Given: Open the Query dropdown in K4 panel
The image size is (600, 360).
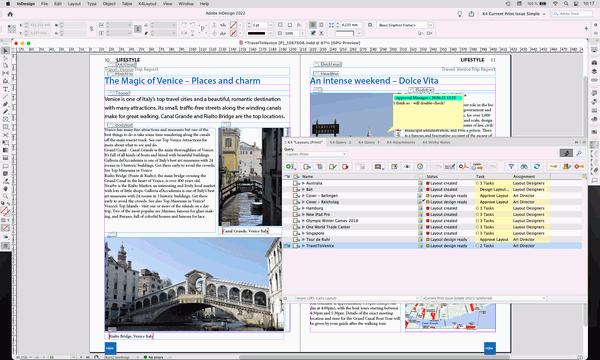Looking at the screenshot, I should [316, 154].
